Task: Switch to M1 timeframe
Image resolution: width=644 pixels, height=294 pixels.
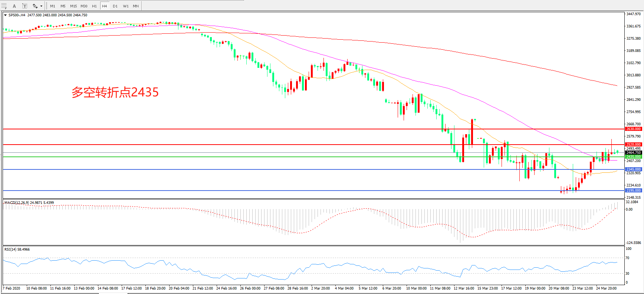Action: click(x=53, y=6)
